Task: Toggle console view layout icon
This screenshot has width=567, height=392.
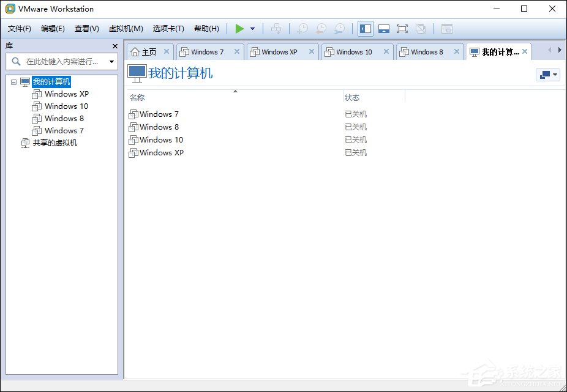Action: [x=447, y=28]
